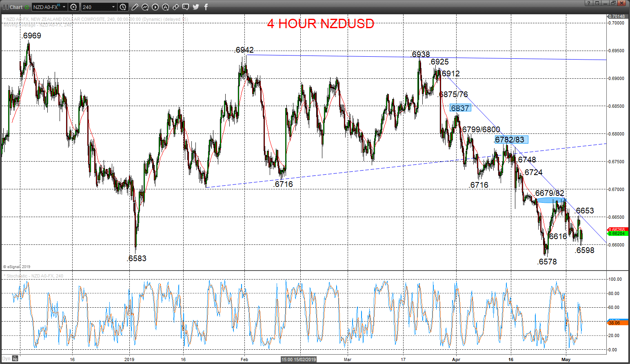630x364 pixels.
Task: Click the .6938 peak annotation
Action: (x=420, y=54)
